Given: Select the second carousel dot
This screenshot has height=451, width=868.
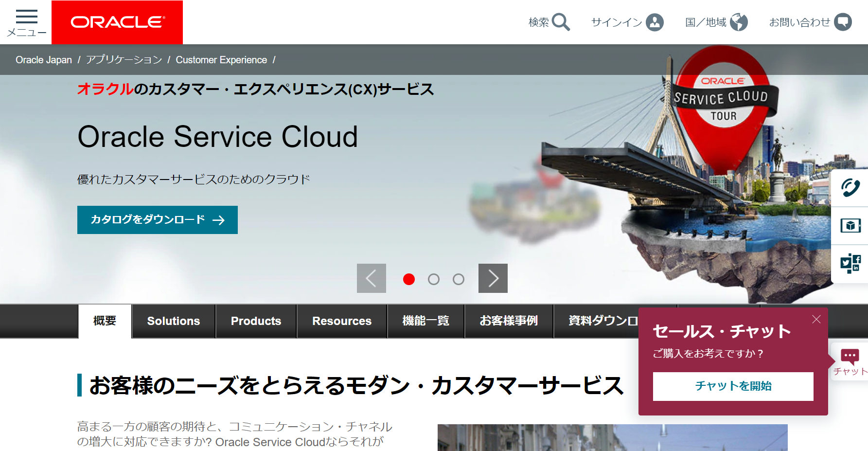Looking at the screenshot, I should tap(434, 279).
